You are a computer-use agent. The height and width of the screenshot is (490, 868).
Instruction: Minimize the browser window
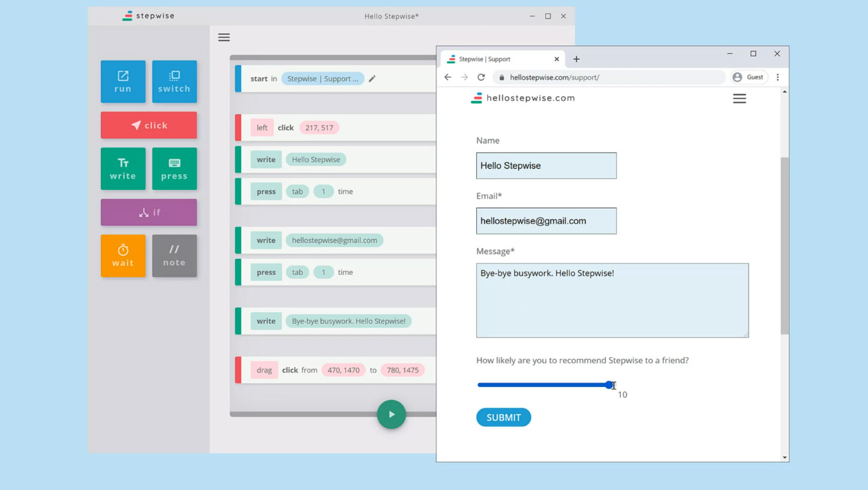(729, 54)
